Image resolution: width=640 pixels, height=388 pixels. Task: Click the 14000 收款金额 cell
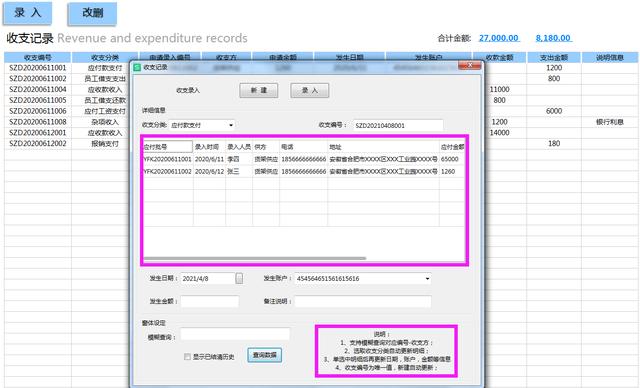coord(499,133)
